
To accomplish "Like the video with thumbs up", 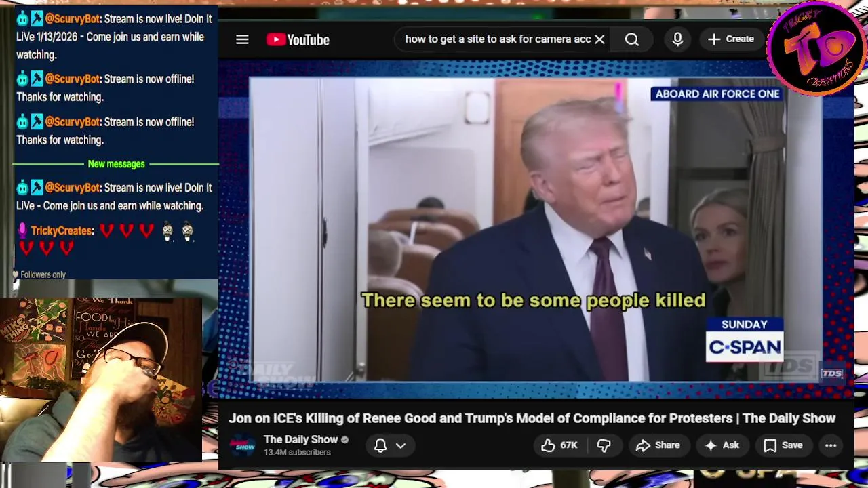I will 559,445.
